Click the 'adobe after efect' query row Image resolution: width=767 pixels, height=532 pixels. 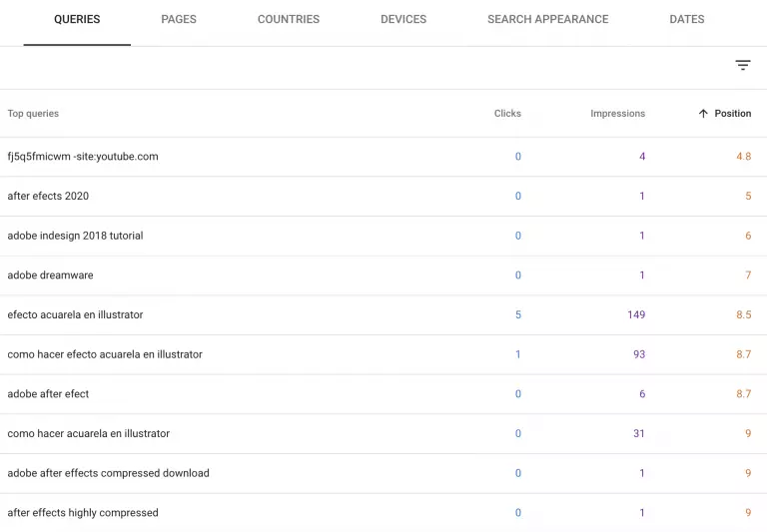48,394
